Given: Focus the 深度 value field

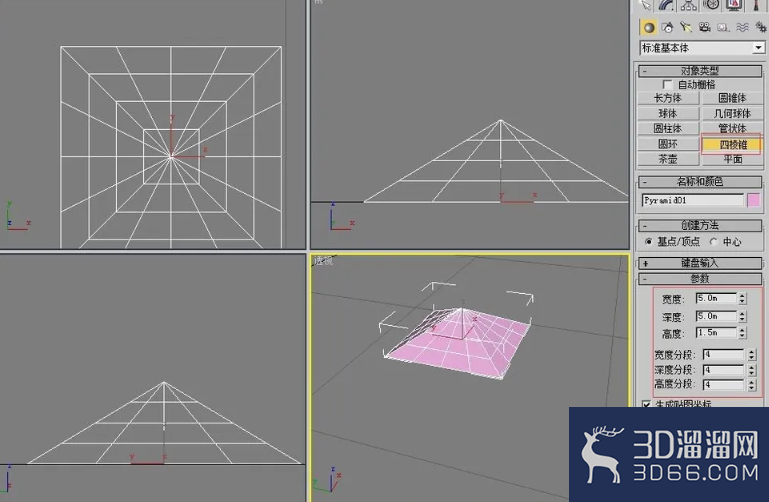Looking at the screenshot, I should click(716, 316).
